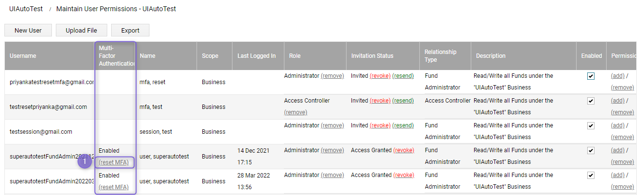Viewport: 644px width, 195px height.
Task: Click the Export button
Action: tap(130, 30)
